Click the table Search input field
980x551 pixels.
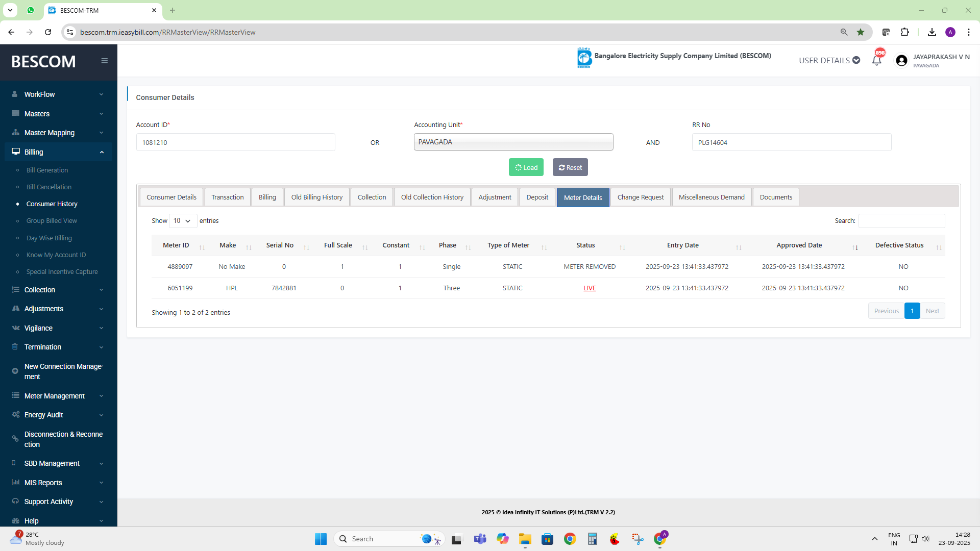[x=901, y=221]
